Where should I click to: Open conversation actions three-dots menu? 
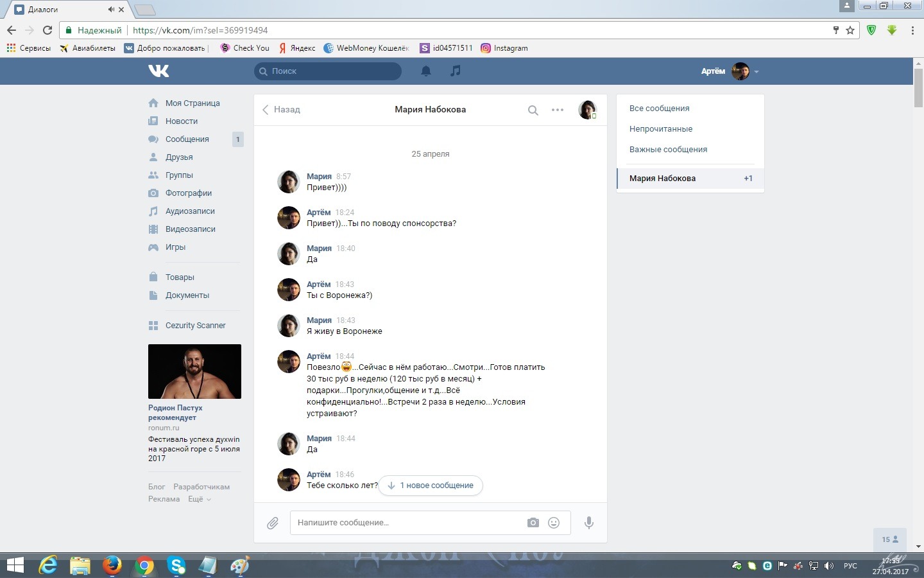(x=558, y=110)
